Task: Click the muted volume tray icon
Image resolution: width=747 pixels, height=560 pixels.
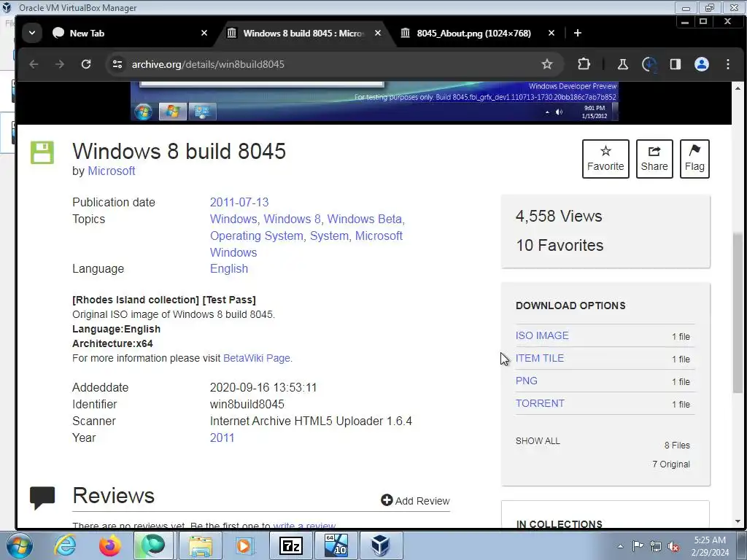Action: (x=673, y=546)
